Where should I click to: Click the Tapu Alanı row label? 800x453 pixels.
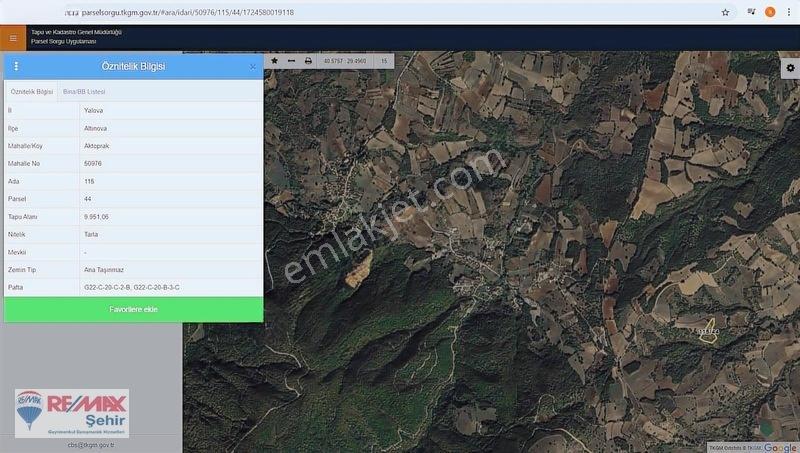pyautogui.click(x=22, y=217)
